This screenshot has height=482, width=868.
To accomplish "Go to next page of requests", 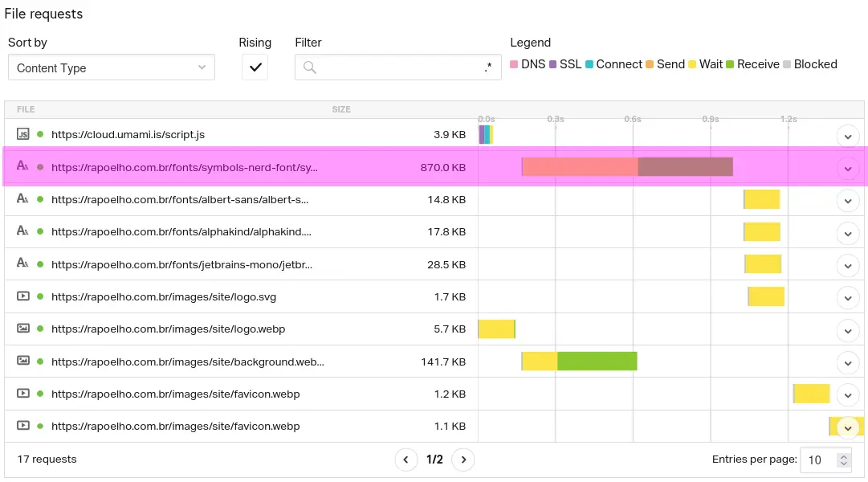I will [x=463, y=460].
